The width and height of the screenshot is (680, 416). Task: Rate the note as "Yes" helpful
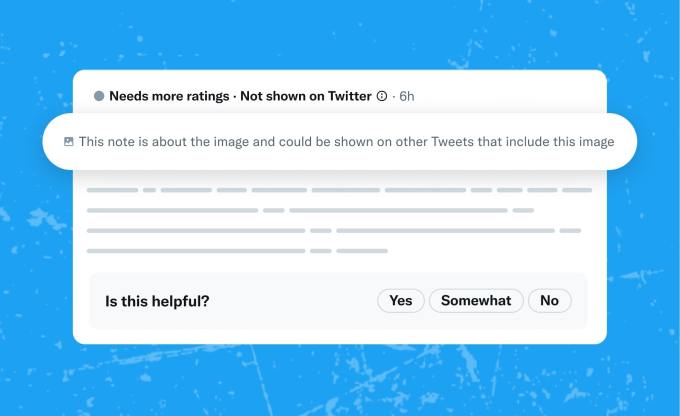coord(400,300)
